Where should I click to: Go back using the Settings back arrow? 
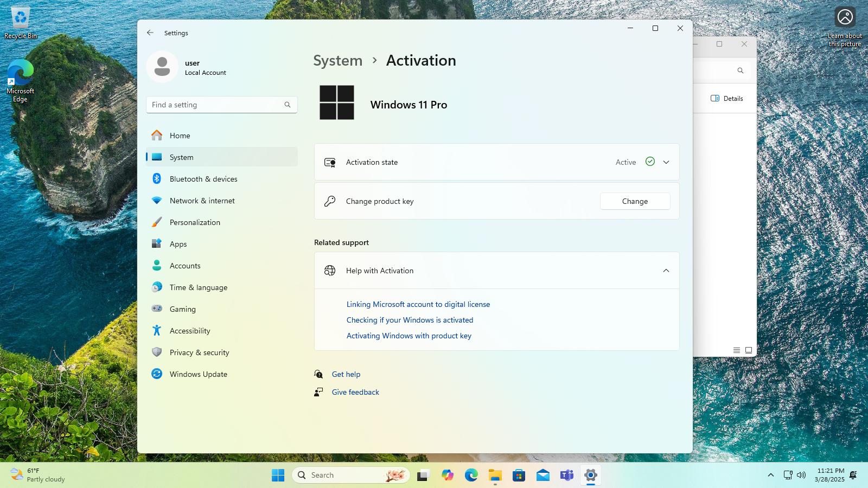[150, 33]
